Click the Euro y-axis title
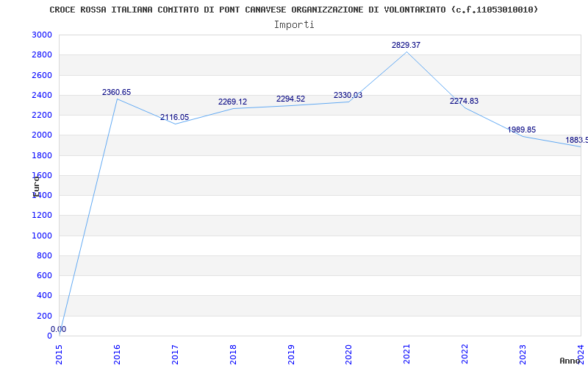The height and width of the screenshot is (368, 588). [x=36, y=187]
